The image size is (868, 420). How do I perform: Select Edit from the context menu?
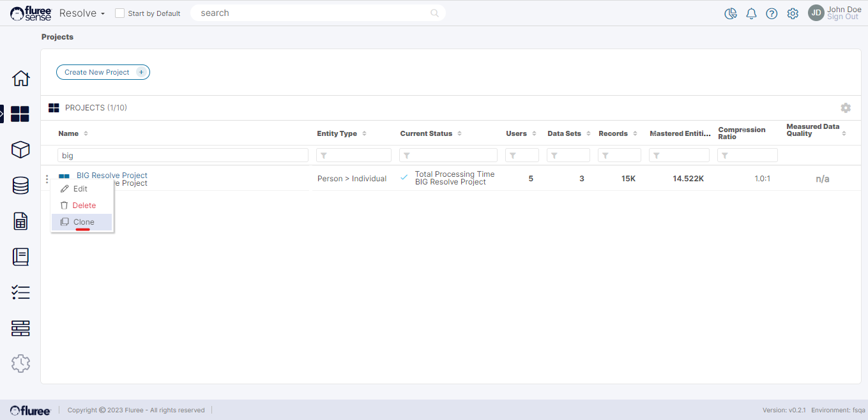point(80,189)
